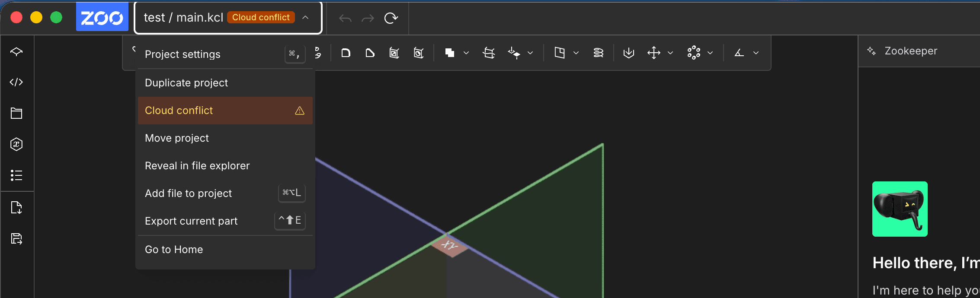Expand the Pattern tool dropdown arrow
Image resolution: width=980 pixels, height=298 pixels.
click(x=710, y=53)
